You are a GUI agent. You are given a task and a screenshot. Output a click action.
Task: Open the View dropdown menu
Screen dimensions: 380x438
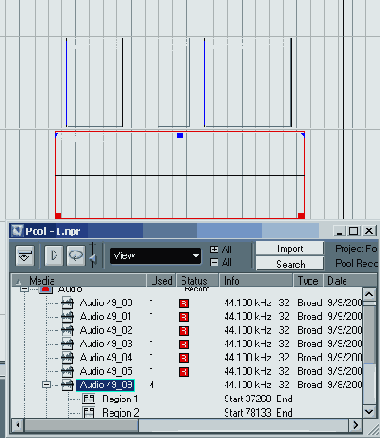coord(155,256)
